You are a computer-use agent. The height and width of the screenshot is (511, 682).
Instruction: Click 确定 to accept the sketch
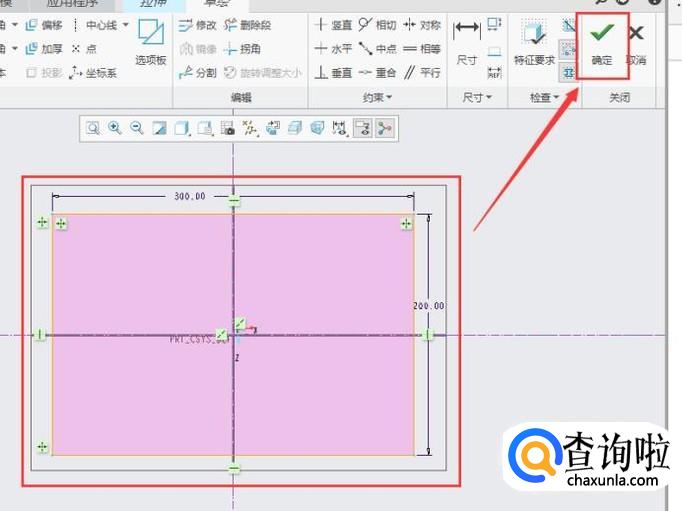point(602,45)
